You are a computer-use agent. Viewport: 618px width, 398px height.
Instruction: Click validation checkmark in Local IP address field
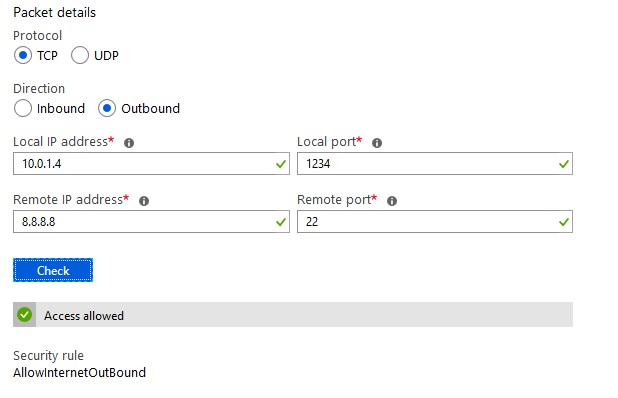click(281, 164)
